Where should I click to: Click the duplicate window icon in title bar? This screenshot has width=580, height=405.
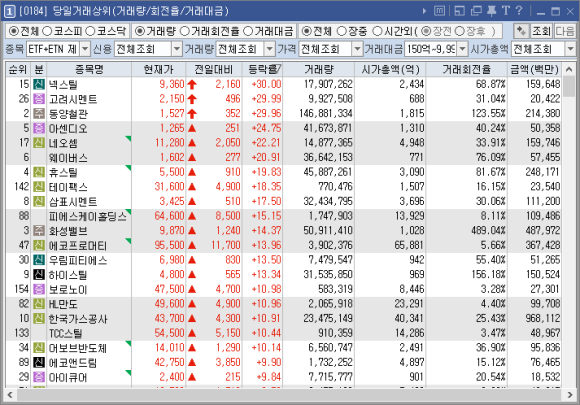click(x=476, y=11)
